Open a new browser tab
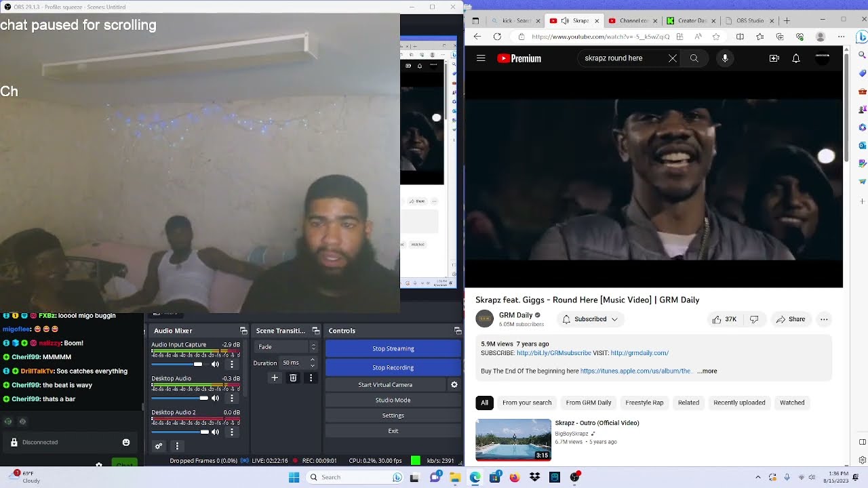The image size is (868, 488). pos(787,21)
